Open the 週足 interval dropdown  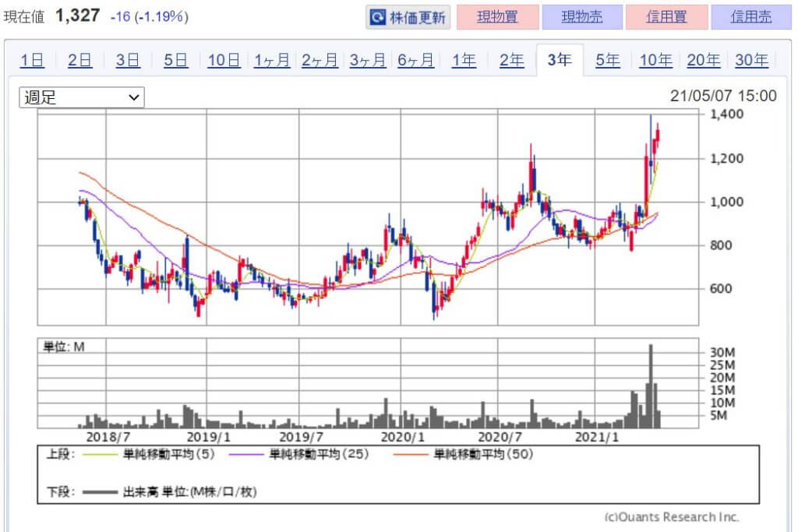[82, 97]
